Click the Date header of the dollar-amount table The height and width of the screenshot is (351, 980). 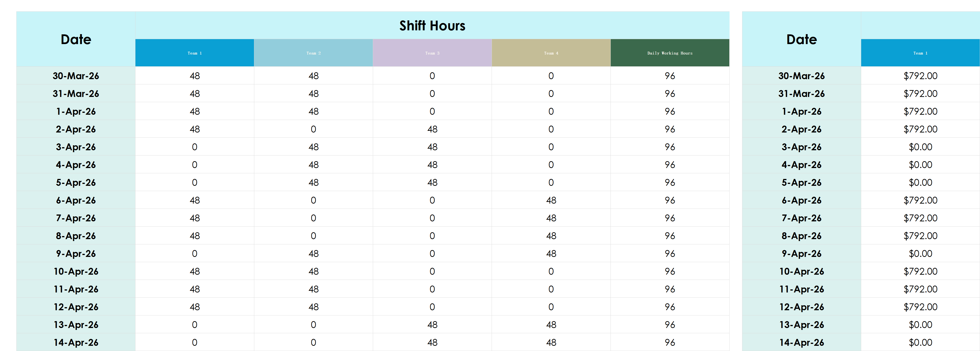tap(802, 39)
